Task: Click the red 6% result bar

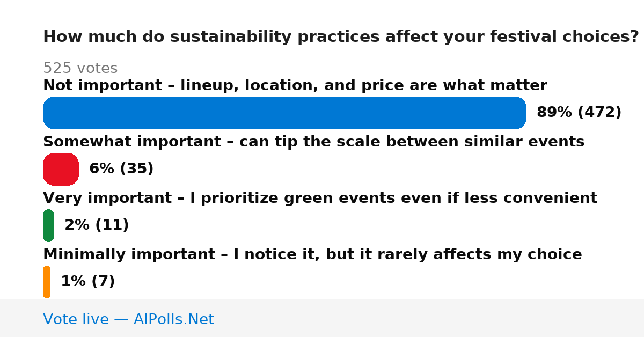Action: tap(61, 169)
